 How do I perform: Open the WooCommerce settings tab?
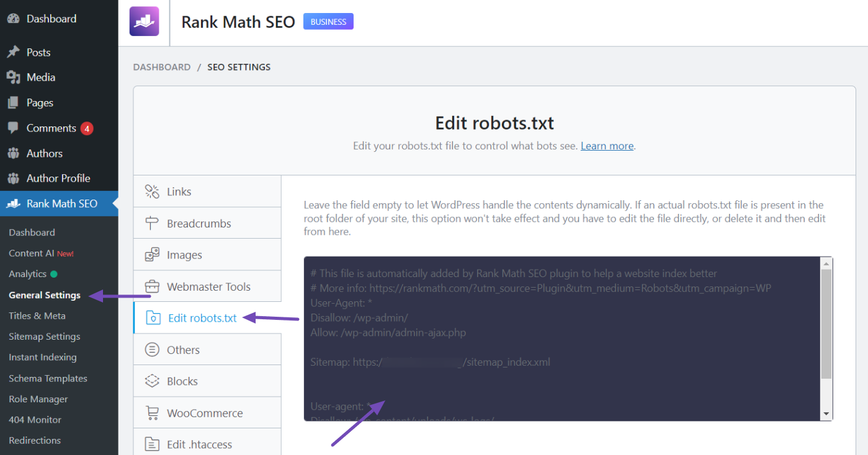pyautogui.click(x=207, y=413)
